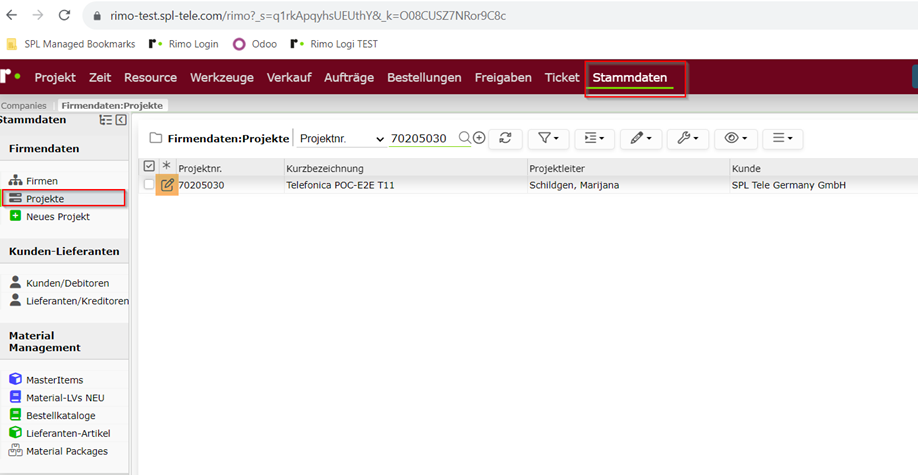918x475 pixels.
Task: Switch to the Firmendaten:Projekte tab
Action: click(x=112, y=105)
